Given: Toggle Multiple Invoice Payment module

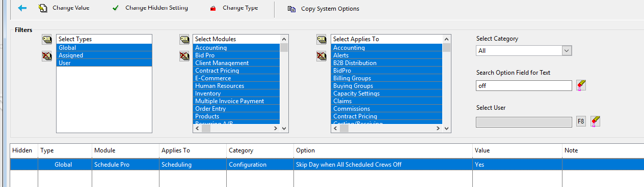Looking at the screenshot, I should (236, 101).
